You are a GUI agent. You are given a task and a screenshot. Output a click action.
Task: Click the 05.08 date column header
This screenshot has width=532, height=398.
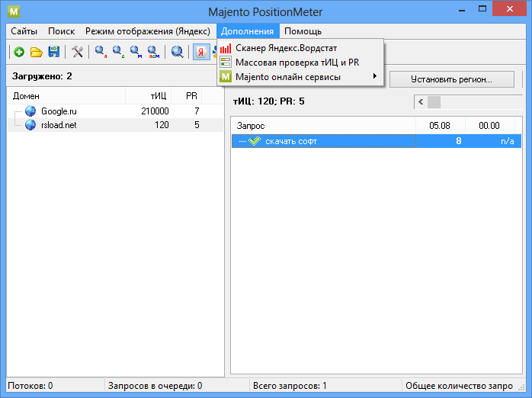[441, 126]
